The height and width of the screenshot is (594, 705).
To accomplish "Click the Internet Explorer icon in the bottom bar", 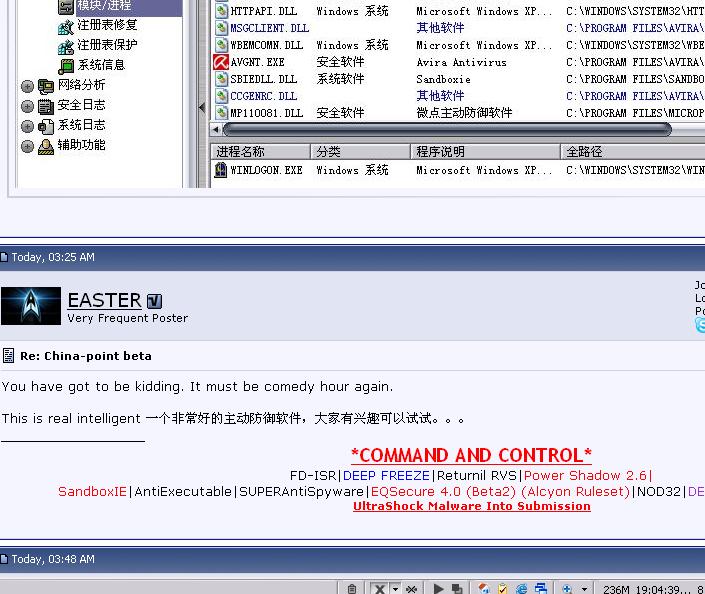I will pos(521,589).
